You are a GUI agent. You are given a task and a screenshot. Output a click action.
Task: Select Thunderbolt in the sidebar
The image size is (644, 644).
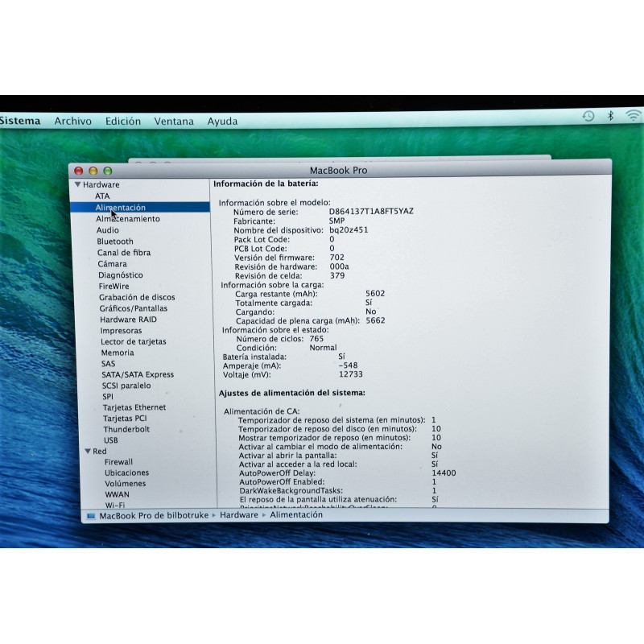tap(126, 429)
